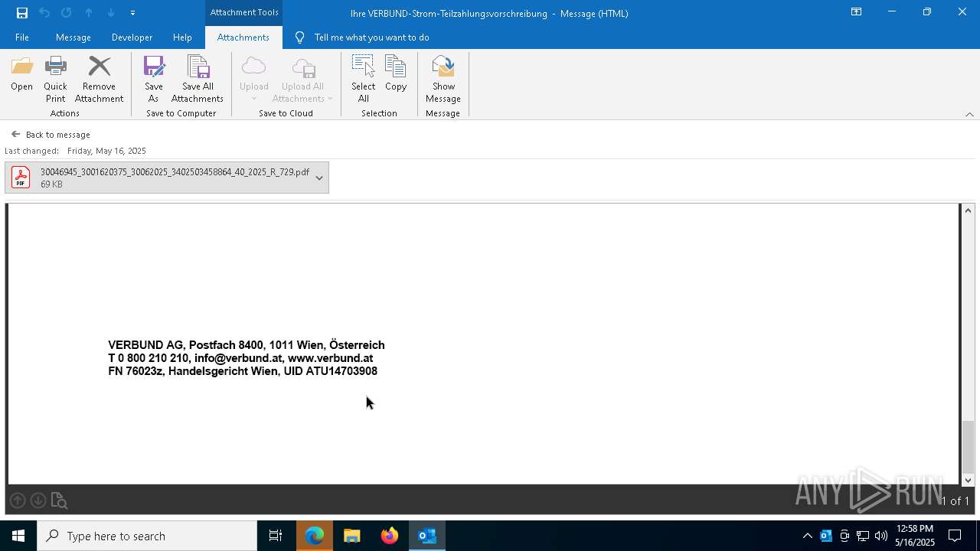Select the Attachments ribbon tab
This screenshot has height=551, width=980.
[243, 37]
